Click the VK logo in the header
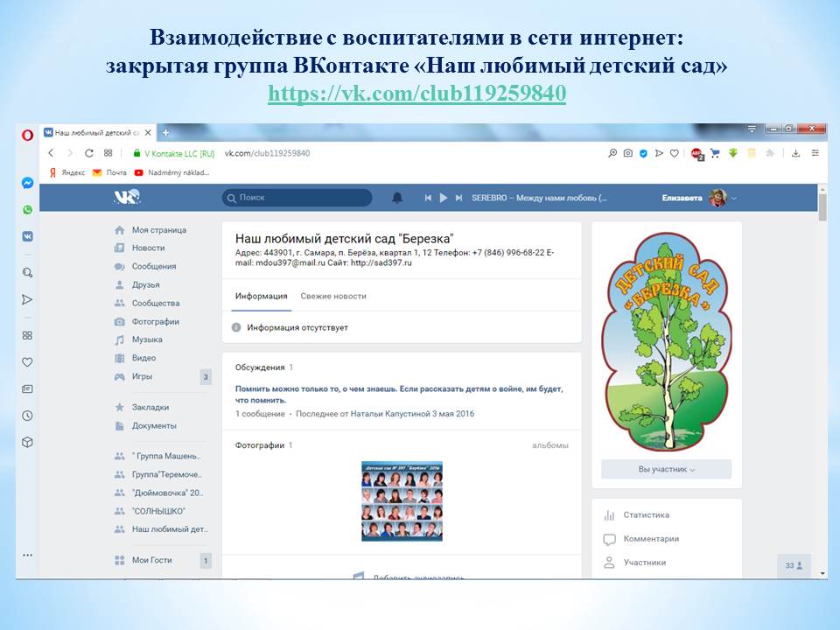The height and width of the screenshot is (630, 840). click(x=127, y=198)
